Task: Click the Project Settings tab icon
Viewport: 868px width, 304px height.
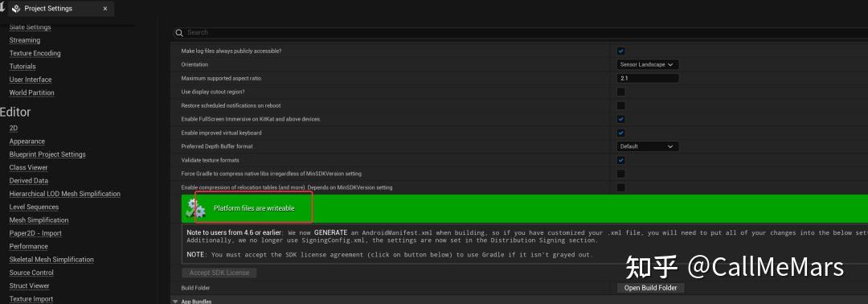Action: pos(15,8)
